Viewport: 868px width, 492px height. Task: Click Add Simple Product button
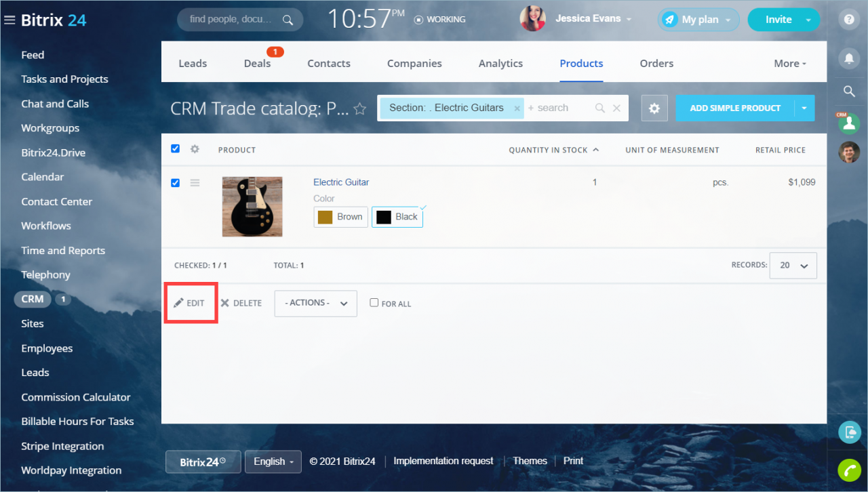pyautogui.click(x=735, y=108)
